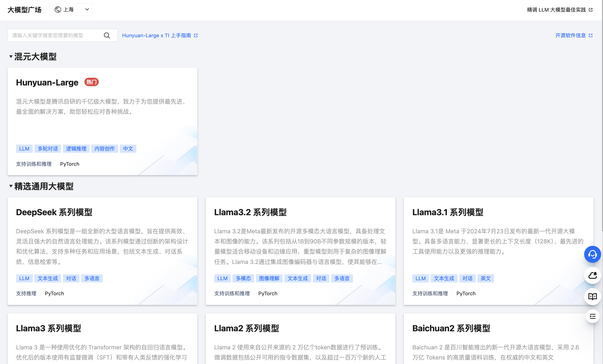Screen dimensions: 603x364
Task: Click the search magnifier icon
Action: 107,36
